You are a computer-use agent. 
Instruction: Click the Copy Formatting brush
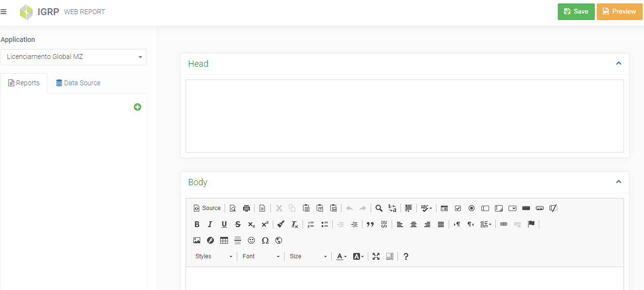[x=281, y=224]
